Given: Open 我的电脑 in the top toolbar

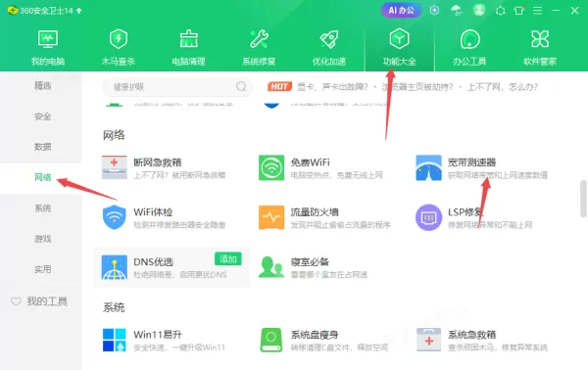Looking at the screenshot, I should (48, 48).
